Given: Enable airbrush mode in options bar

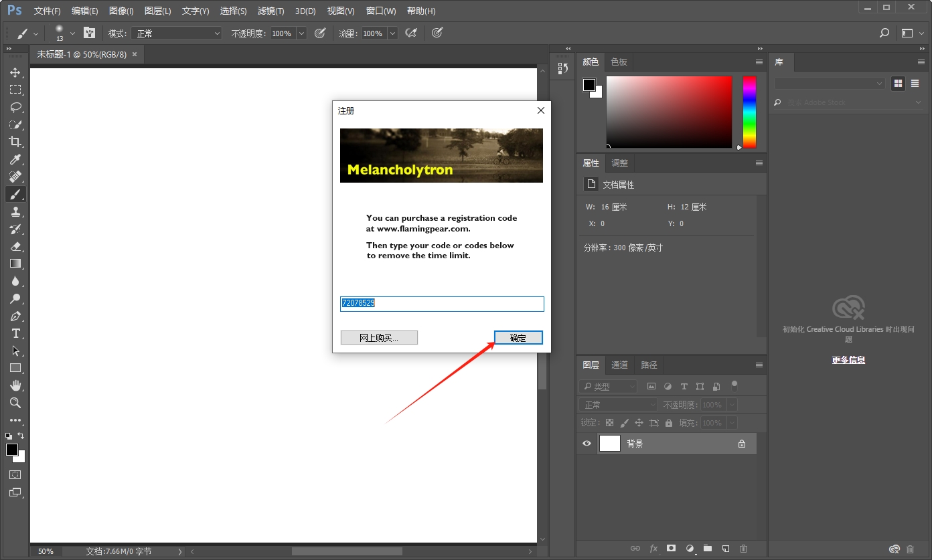Looking at the screenshot, I should pos(410,33).
